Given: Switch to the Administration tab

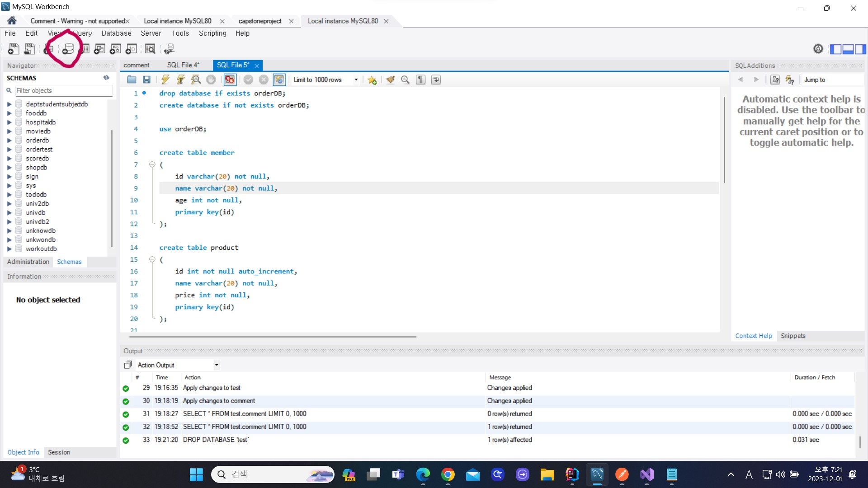Looking at the screenshot, I should click(28, 262).
